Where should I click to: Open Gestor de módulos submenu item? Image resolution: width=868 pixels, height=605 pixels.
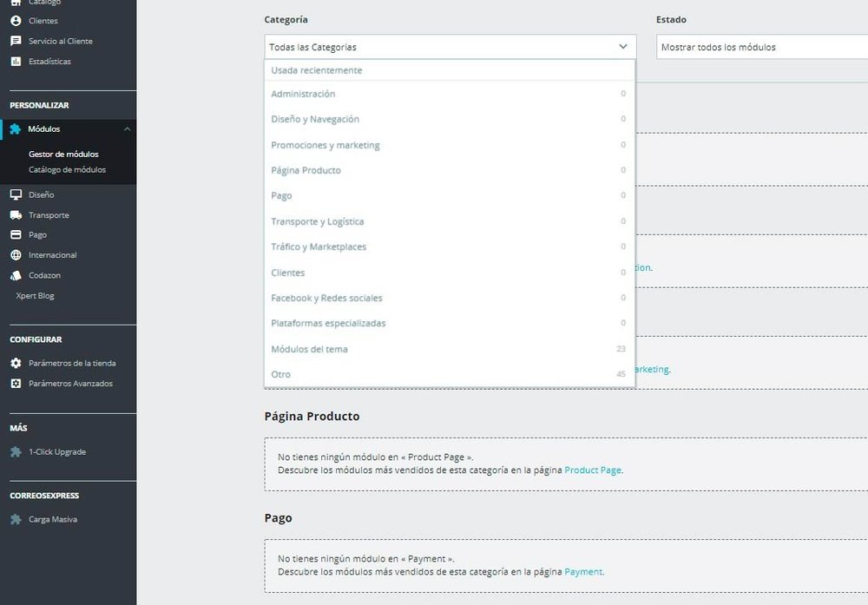point(63,154)
